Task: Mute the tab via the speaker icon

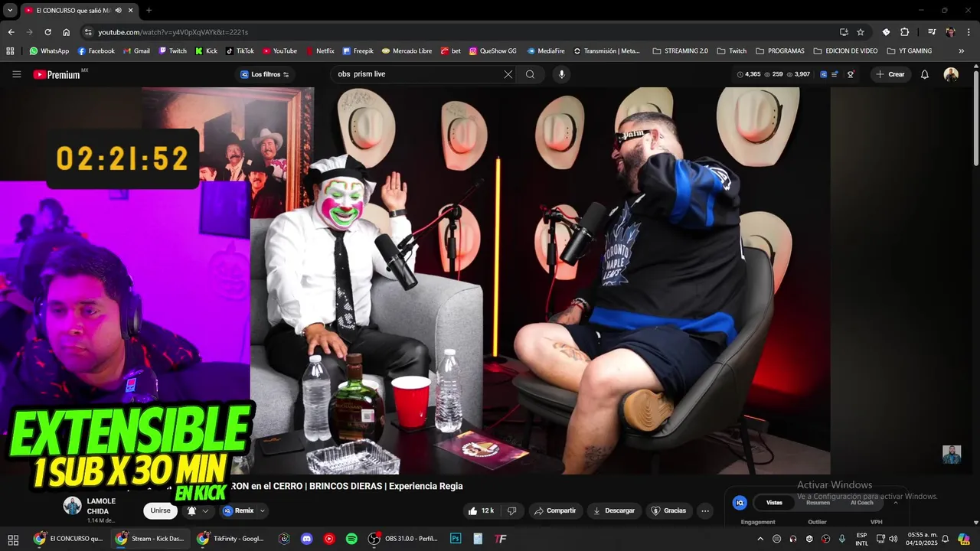Action: pyautogui.click(x=119, y=10)
